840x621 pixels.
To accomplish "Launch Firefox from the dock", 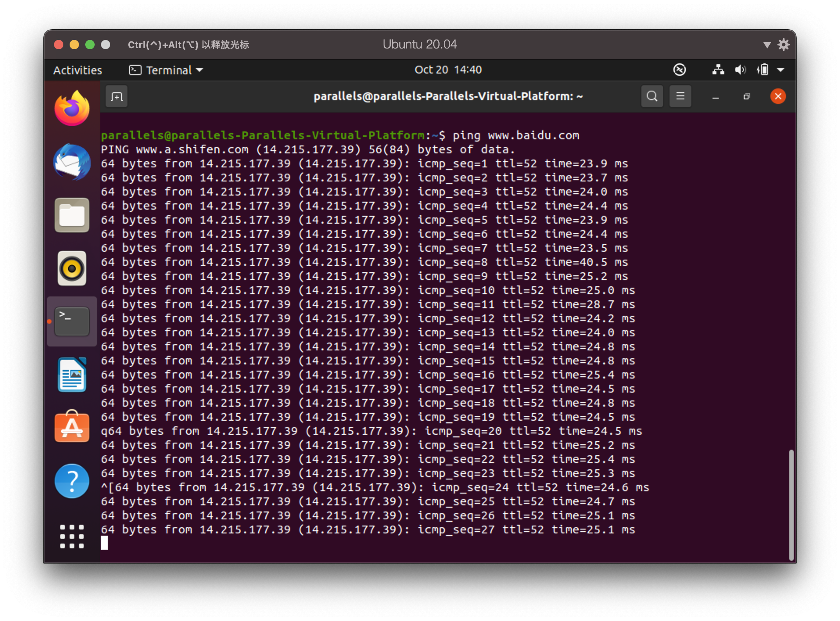I will point(72,109).
